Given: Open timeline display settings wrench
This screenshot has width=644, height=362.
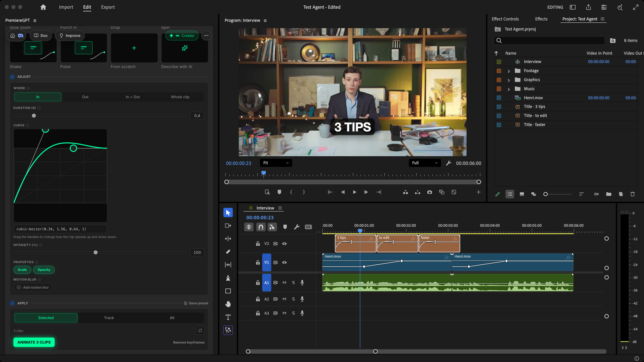Looking at the screenshot, I should coord(297,227).
